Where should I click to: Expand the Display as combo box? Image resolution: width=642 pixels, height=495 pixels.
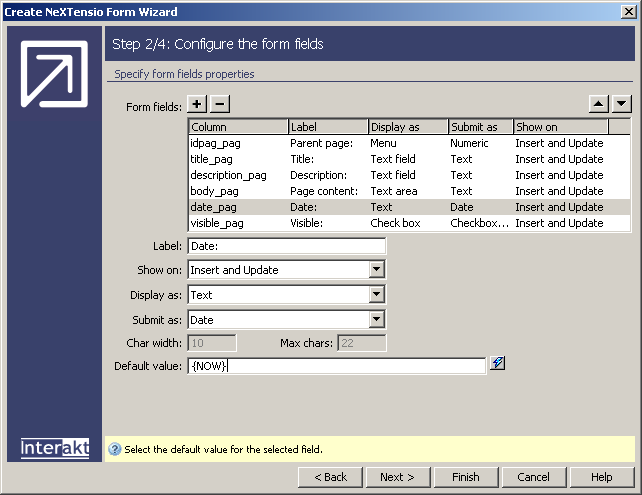click(376, 295)
